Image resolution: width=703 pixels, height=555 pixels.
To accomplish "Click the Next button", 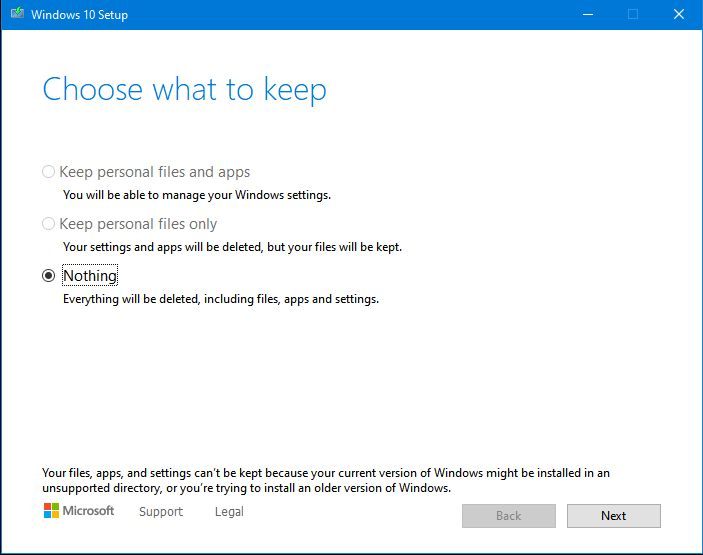I will pos(613,516).
